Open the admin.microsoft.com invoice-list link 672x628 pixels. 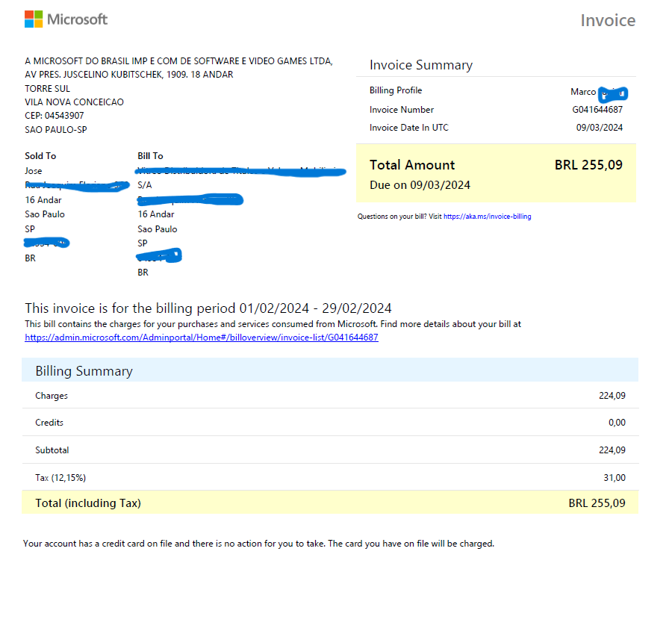click(202, 338)
